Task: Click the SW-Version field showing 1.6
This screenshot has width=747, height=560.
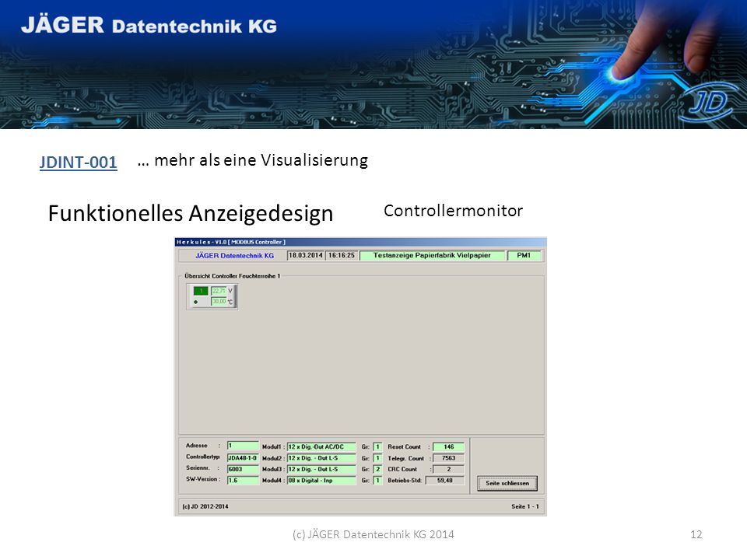Action: click(243, 481)
